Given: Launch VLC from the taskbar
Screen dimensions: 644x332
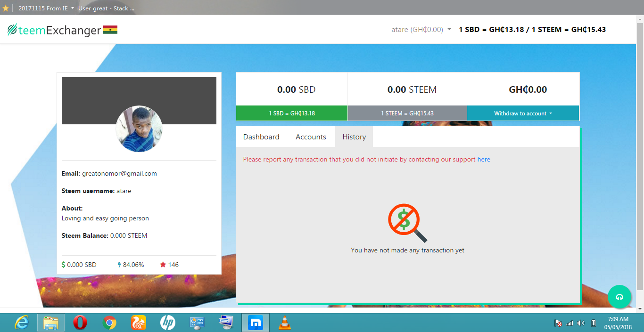Looking at the screenshot, I should click(x=285, y=323).
